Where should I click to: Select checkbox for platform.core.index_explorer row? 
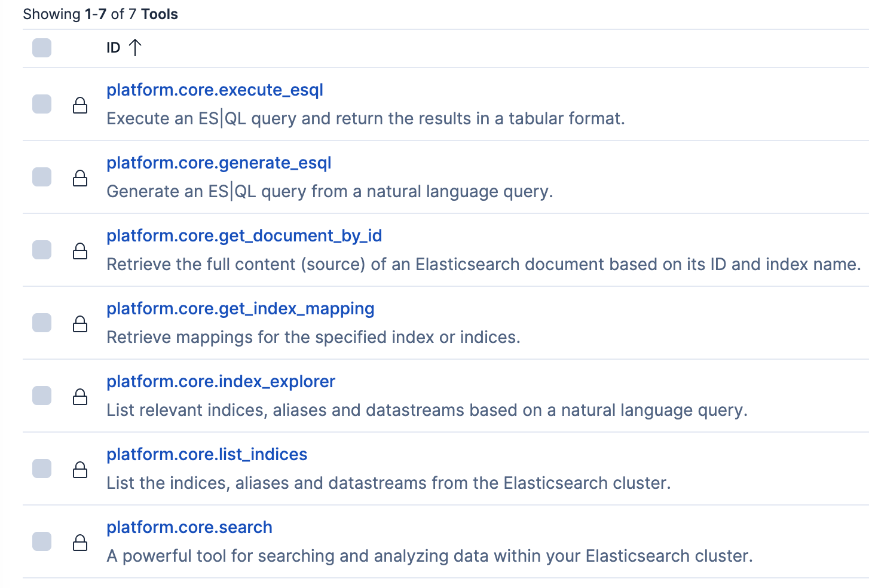(42, 396)
